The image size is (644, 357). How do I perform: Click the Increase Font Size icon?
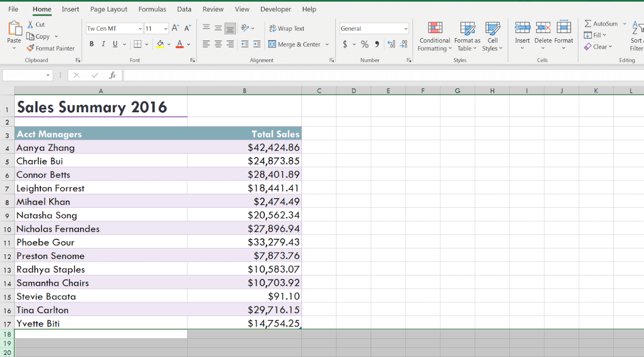click(x=175, y=28)
